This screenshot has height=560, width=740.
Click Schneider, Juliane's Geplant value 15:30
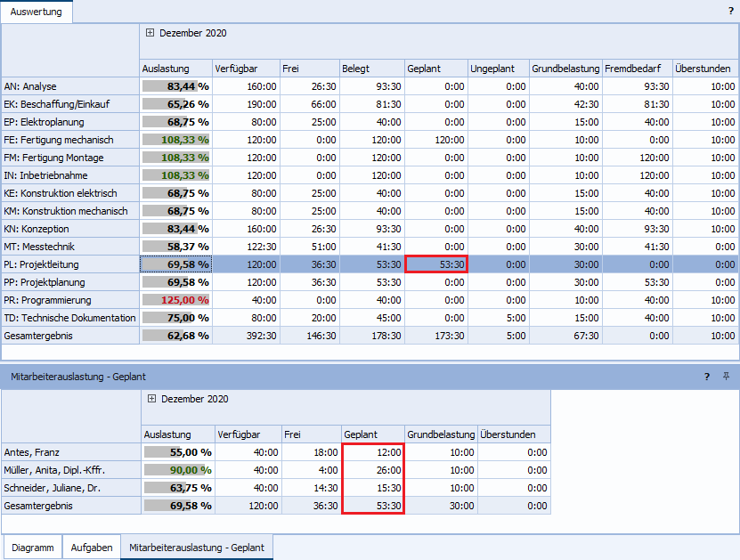(x=373, y=488)
